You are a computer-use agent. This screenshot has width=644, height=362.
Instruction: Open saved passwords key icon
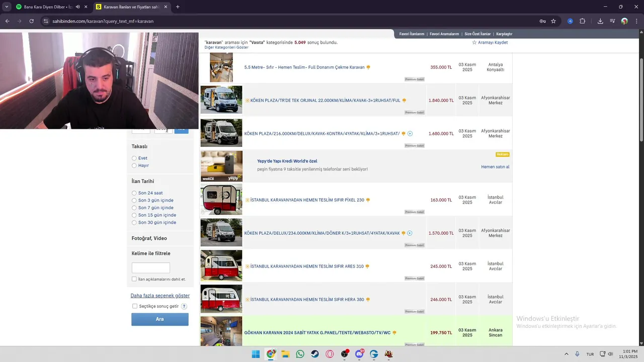[x=542, y=21]
